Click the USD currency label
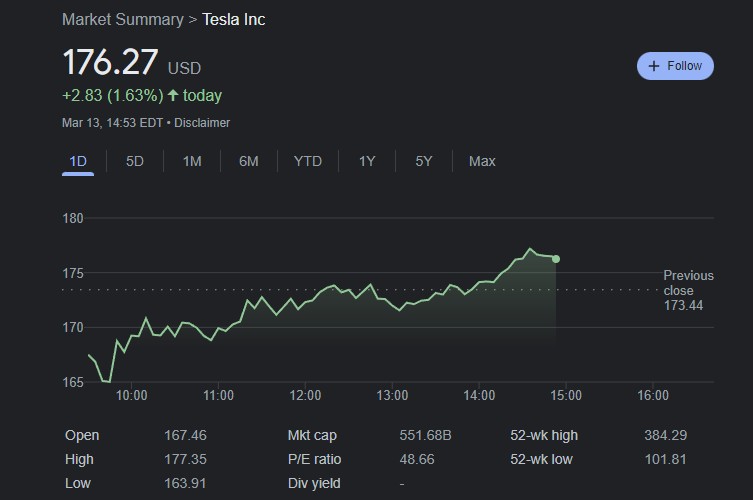 184,68
